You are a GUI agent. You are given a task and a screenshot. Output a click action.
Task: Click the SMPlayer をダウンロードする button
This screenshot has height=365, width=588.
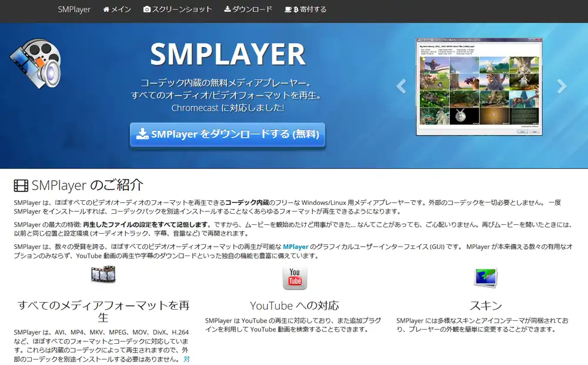(x=228, y=134)
